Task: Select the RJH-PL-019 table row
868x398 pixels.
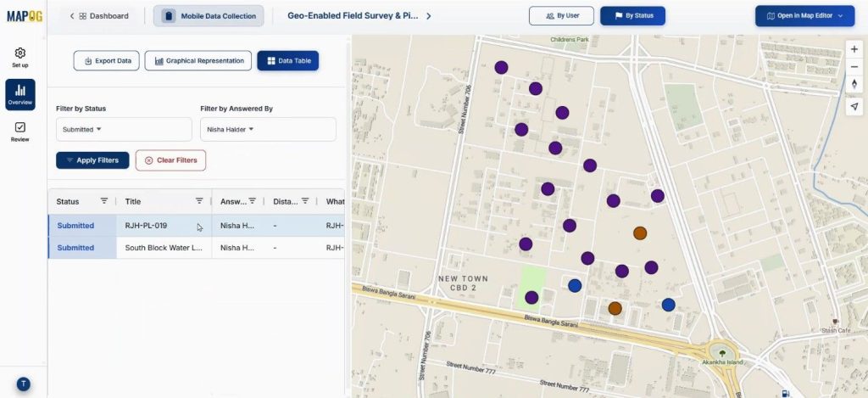Action: coord(163,226)
